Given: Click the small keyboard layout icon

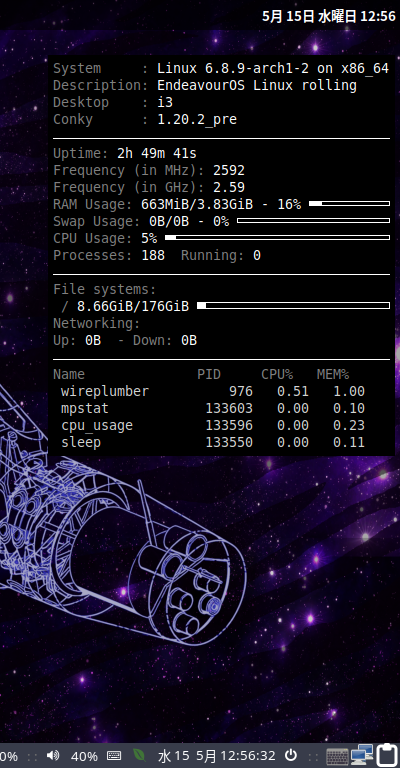Looking at the screenshot, I should pos(114,755).
